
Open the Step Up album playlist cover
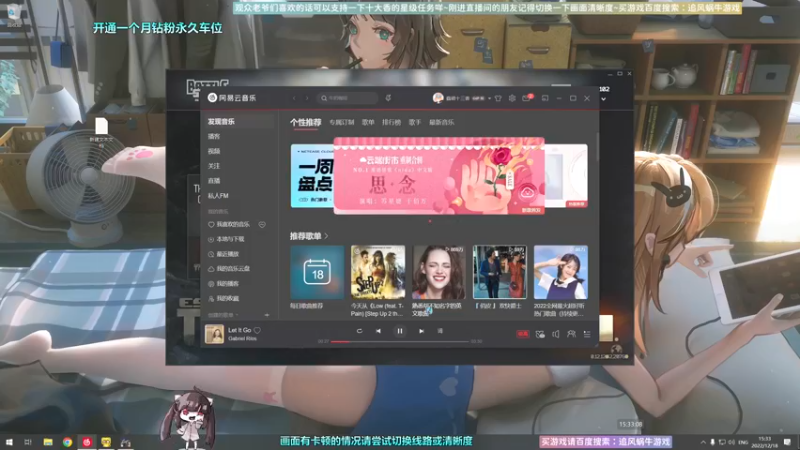378,272
